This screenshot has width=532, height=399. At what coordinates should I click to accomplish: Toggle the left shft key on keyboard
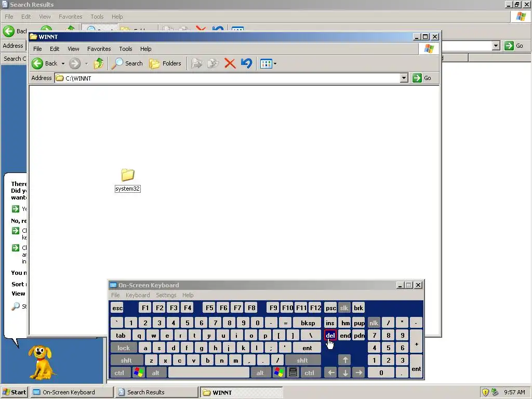126,361
